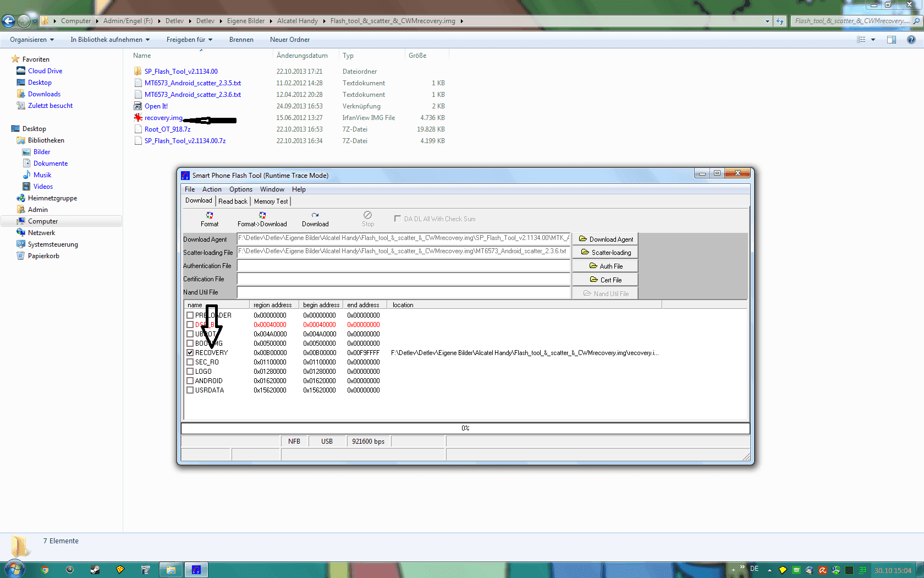
Task: Open Papierkorb in the sidebar
Action: (43, 255)
